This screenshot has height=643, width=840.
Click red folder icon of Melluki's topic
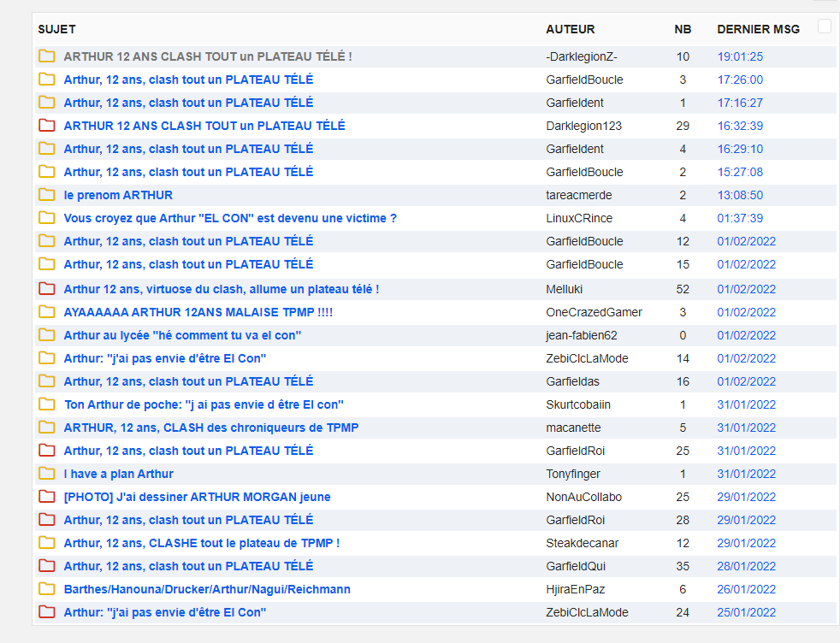pos(46,288)
